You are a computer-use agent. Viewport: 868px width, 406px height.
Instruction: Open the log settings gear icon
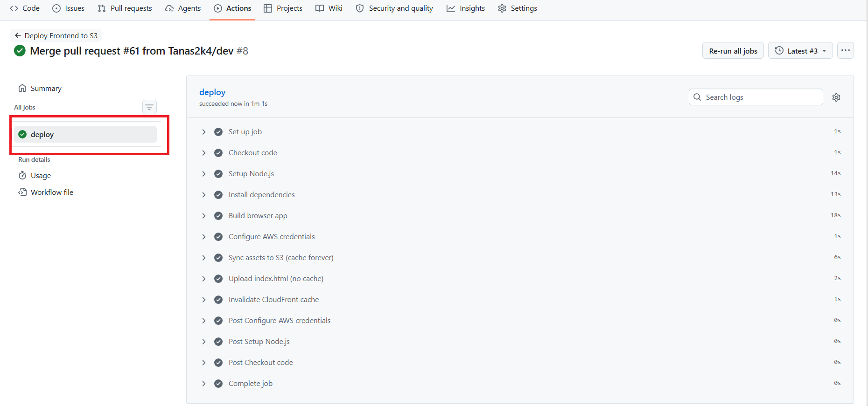click(x=836, y=97)
